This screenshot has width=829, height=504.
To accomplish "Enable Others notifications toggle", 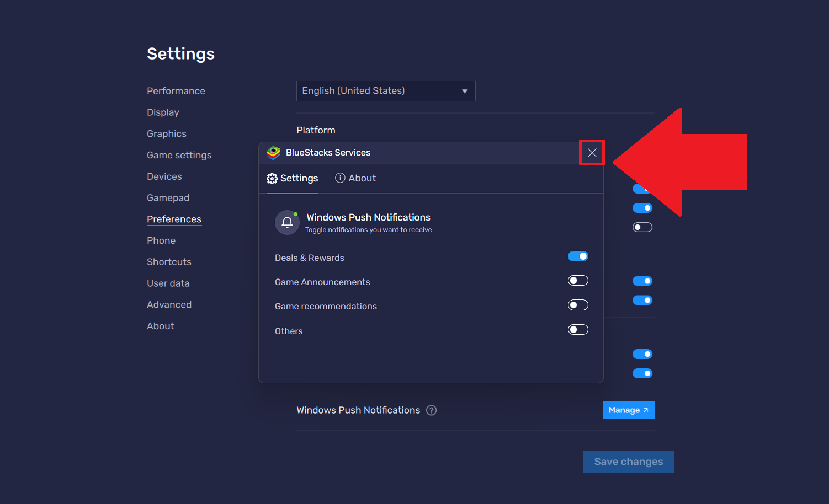I will tap(578, 330).
